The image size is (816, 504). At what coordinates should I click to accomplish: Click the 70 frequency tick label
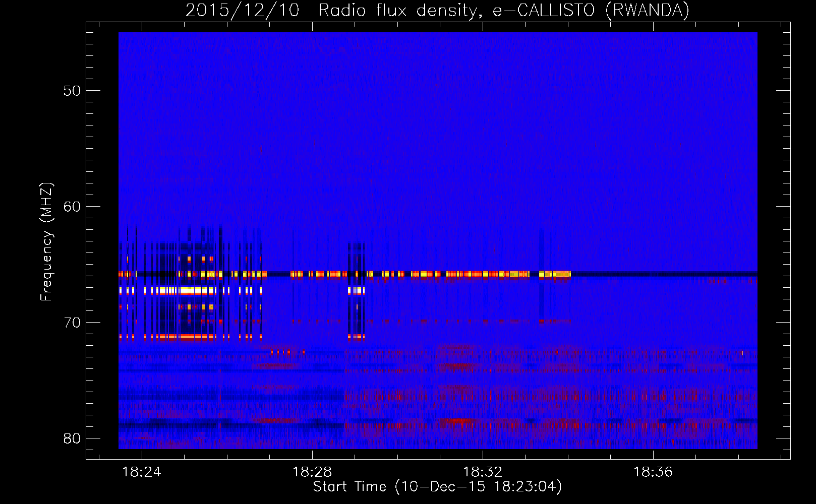click(x=72, y=323)
